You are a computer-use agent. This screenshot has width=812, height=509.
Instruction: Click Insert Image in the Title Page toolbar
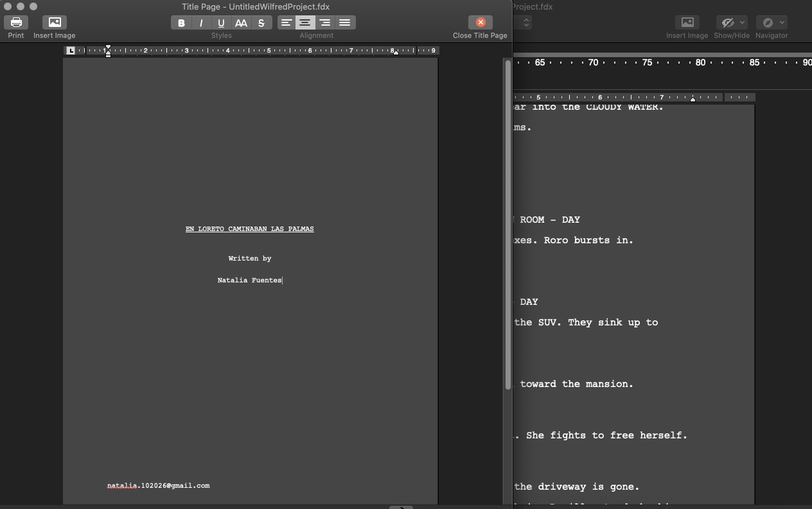click(x=54, y=22)
